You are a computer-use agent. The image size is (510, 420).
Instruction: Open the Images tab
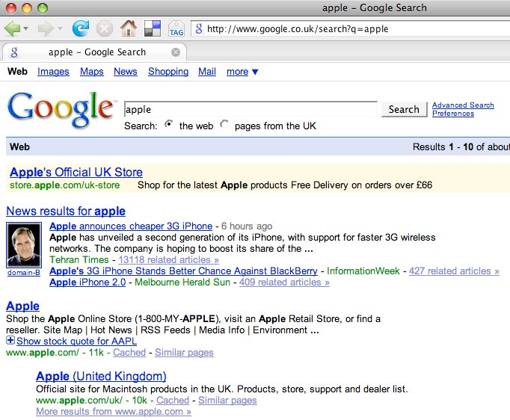tap(53, 72)
